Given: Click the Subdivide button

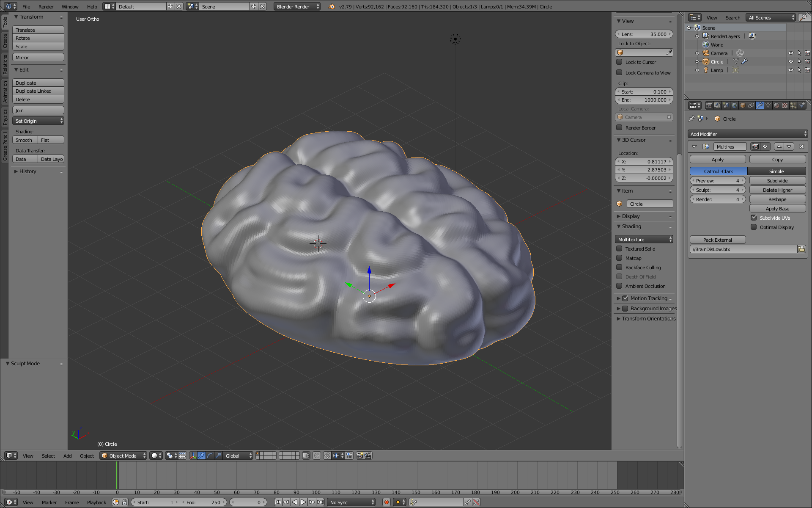Looking at the screenshot, I should click(x=777, y=180).
